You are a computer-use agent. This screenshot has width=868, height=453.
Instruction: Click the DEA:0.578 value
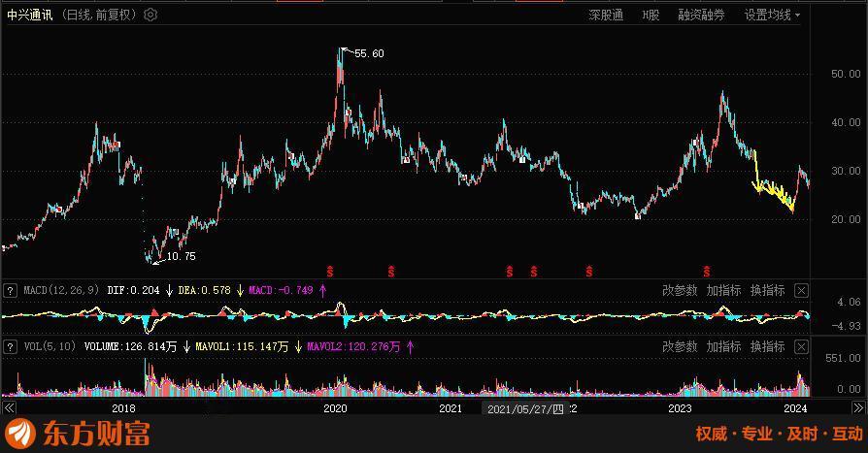[x=204, y=290]
